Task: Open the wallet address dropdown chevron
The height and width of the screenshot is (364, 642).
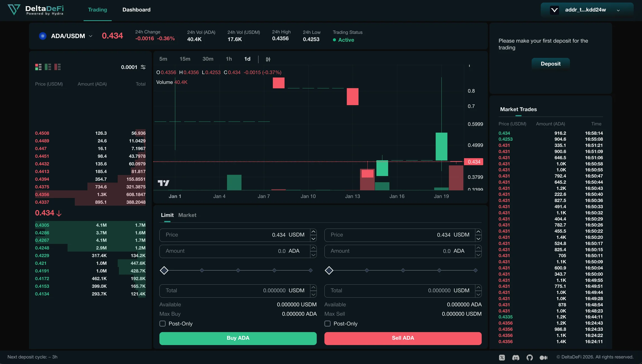Action: point(618,10)
